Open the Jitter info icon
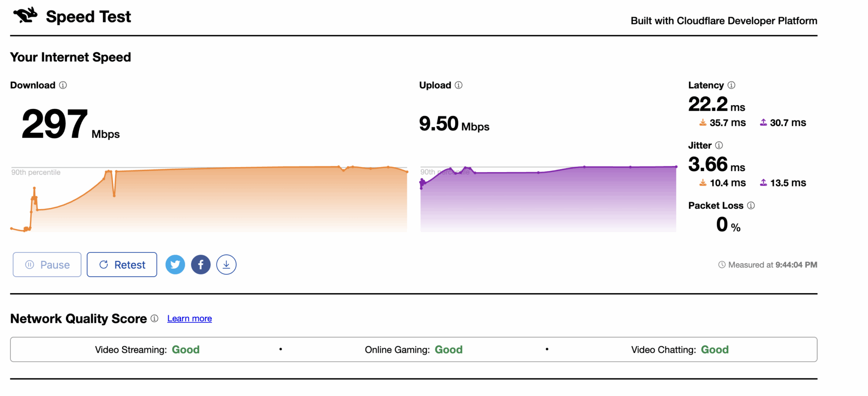Viewport: 868px width, 396px height. 719,145
